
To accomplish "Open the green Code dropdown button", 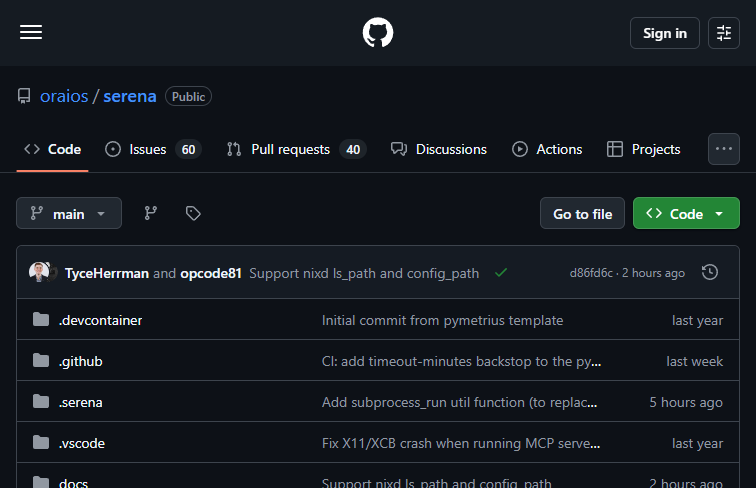I will pos(686,213).
